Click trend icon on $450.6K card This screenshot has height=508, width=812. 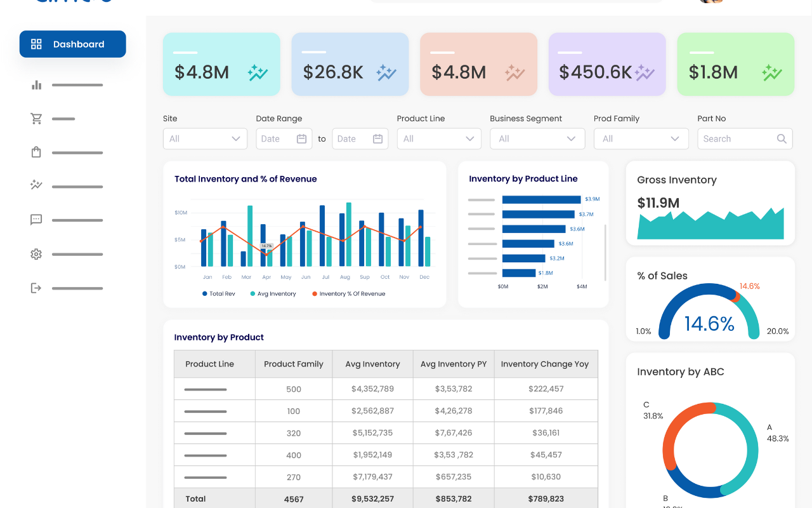coord(644,73)
